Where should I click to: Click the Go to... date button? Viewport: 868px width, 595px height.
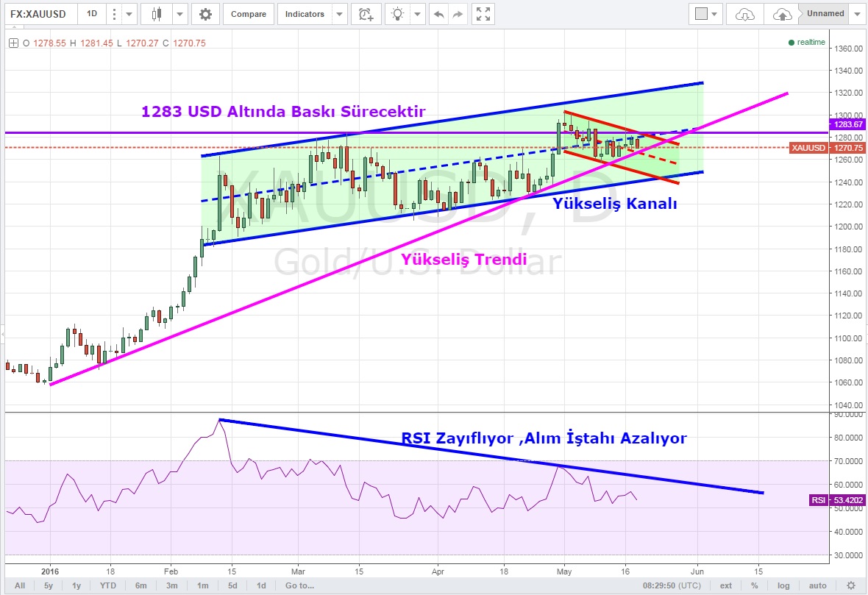coord(299,586)
